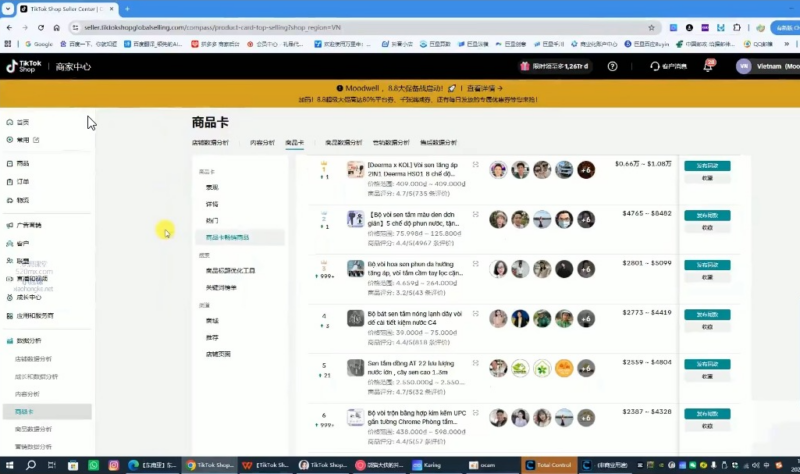This screenshot has height=474, width=800.
Task: Click the +6 creators badge in the Sen tắm đồng row
Action: click(x=586, y=368)
